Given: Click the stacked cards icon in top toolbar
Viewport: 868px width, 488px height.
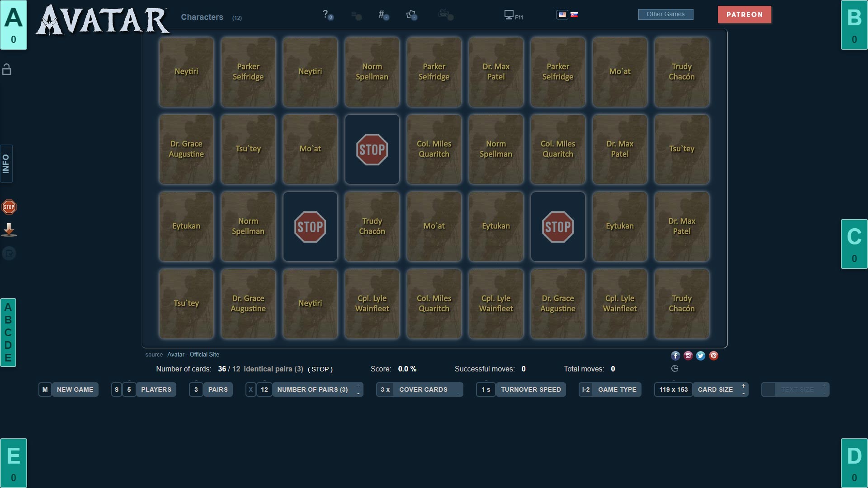Looking at the screenshot, I should 410,15.
